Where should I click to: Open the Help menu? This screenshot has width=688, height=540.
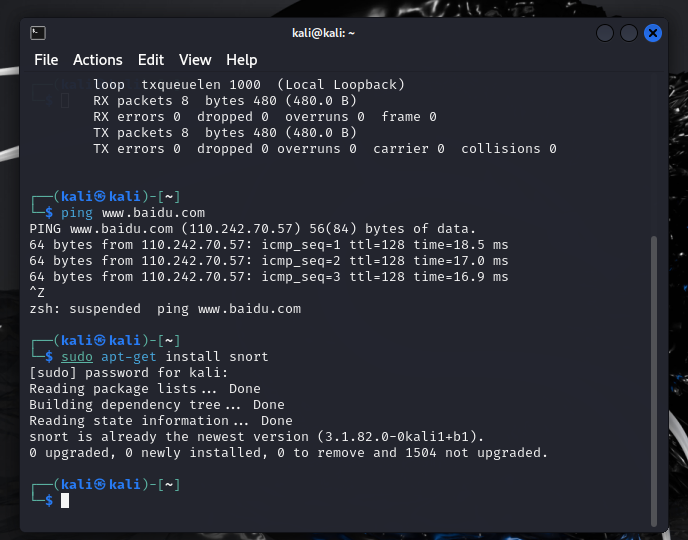coord(242,60)
